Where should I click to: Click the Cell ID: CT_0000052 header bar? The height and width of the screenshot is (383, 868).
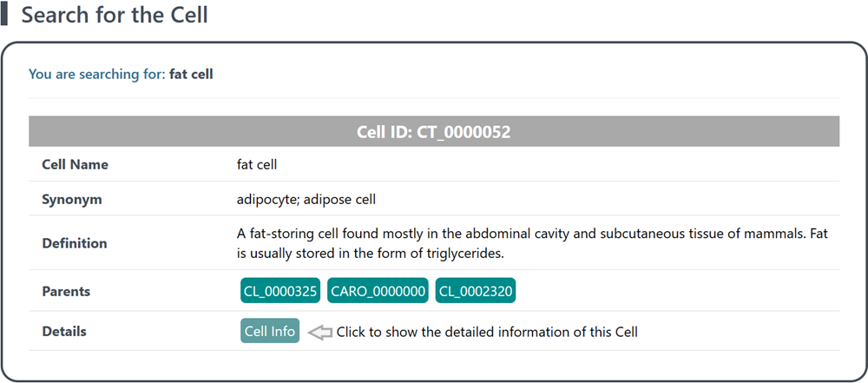click(434, 132)
